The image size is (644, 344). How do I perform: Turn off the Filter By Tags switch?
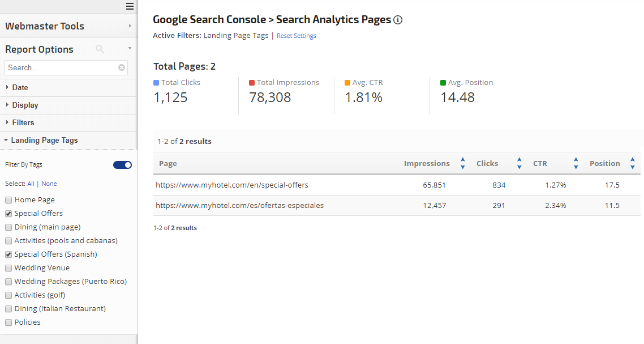tap(122, 165)
